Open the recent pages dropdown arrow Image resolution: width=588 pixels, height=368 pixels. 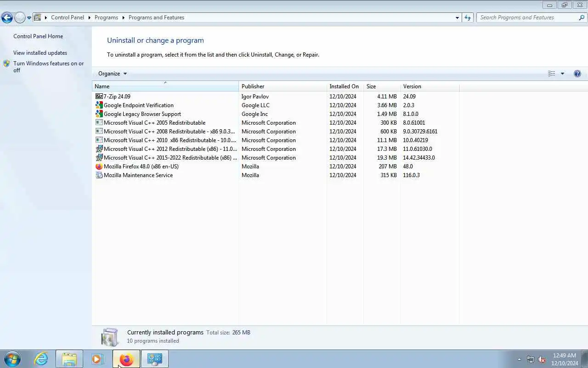pos(29,18)
